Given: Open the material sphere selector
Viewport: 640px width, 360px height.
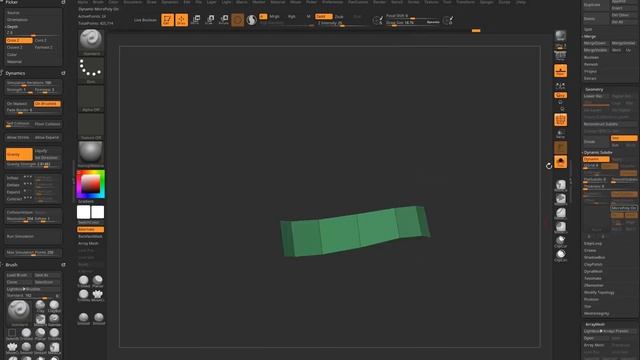Looking at the screenshot, I should pyautogui.click(x=91, y=154).
